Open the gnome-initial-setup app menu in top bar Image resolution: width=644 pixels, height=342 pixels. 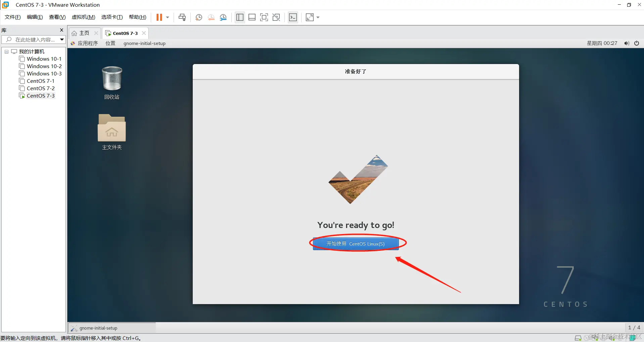tap(144, 43)
